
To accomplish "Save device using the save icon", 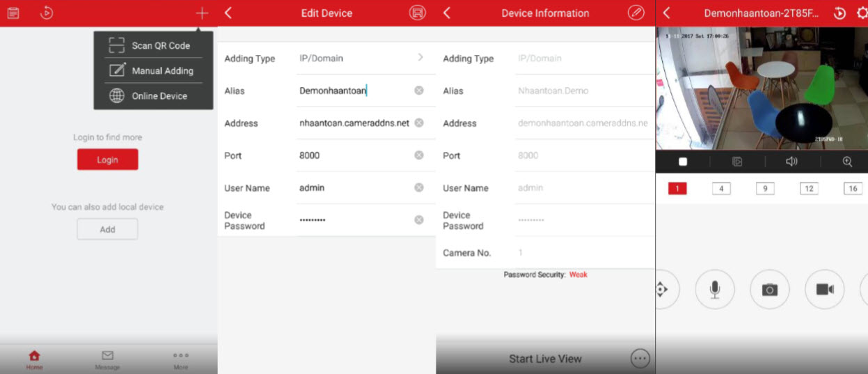I will 417,13.
